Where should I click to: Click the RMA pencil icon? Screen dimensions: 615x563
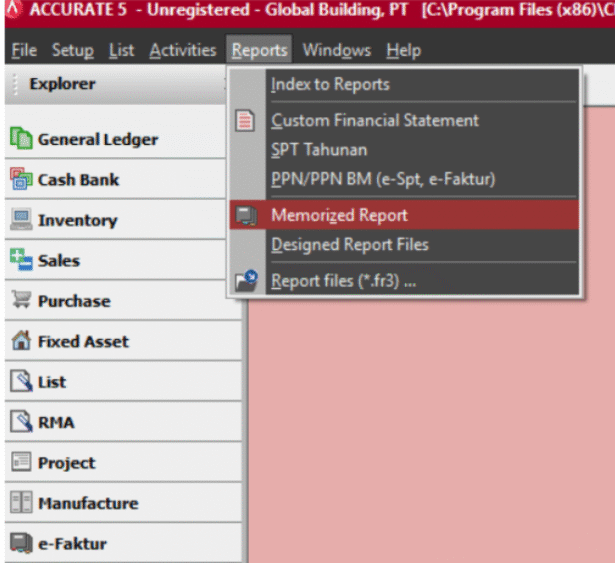tap(21, 421)
